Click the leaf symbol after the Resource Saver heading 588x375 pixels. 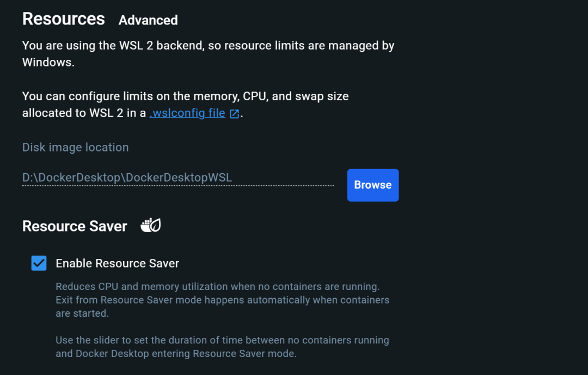tap(150, 225)
